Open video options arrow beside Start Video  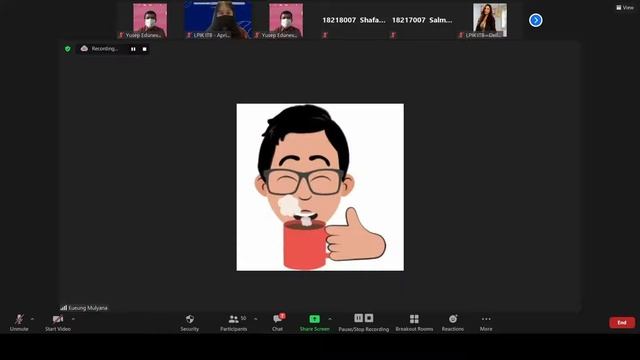tap(73, 319)
